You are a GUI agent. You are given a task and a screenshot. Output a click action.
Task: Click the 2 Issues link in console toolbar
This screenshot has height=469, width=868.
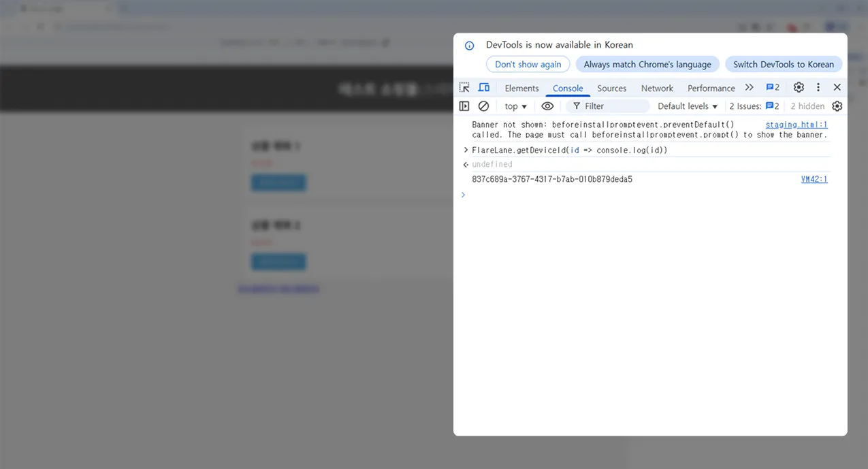click(754, 106)
